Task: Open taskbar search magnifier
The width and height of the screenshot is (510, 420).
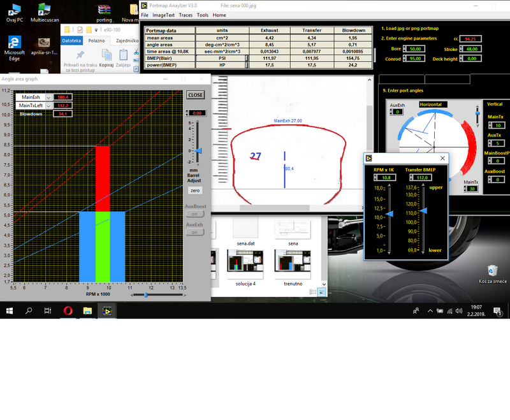Action: tap(29, 311)
